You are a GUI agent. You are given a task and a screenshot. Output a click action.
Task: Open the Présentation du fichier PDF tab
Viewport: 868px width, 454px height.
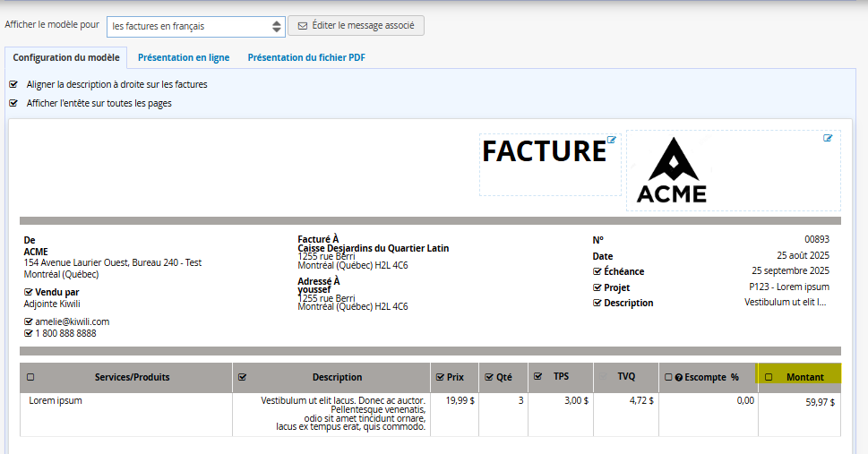pos(306,57)
